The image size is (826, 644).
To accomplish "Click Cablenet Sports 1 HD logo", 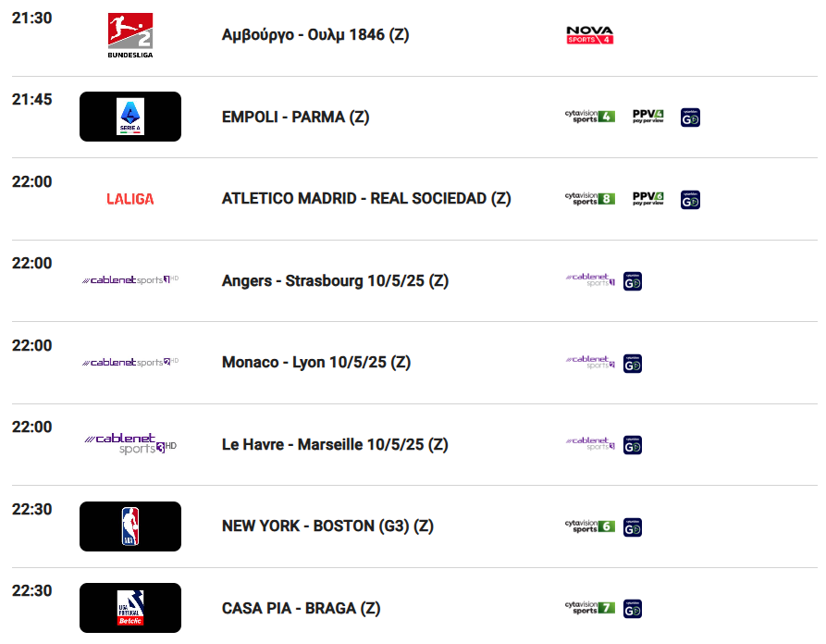I will point(130,279).
